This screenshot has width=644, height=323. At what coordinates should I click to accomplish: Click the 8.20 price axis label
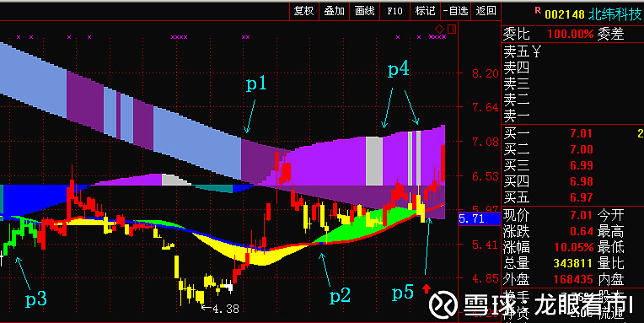(485, 74)
